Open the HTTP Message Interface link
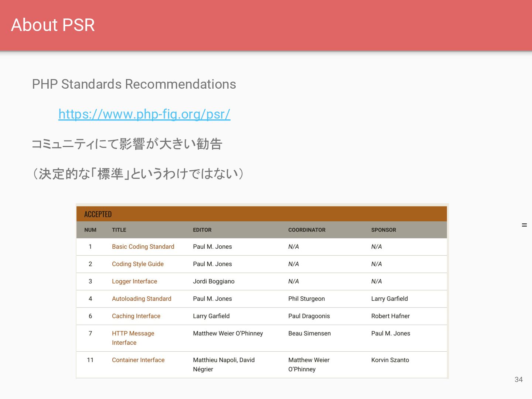This screenshot has height=399, width=532. tap(133, 338)
